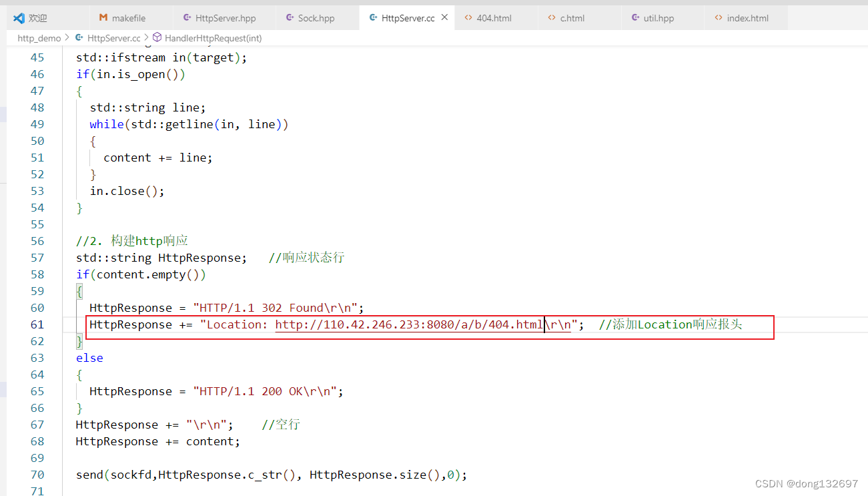This screenshot has height=496, width=868.
Task: Click the 'if(content.empty())' condition
Action: 141,274
